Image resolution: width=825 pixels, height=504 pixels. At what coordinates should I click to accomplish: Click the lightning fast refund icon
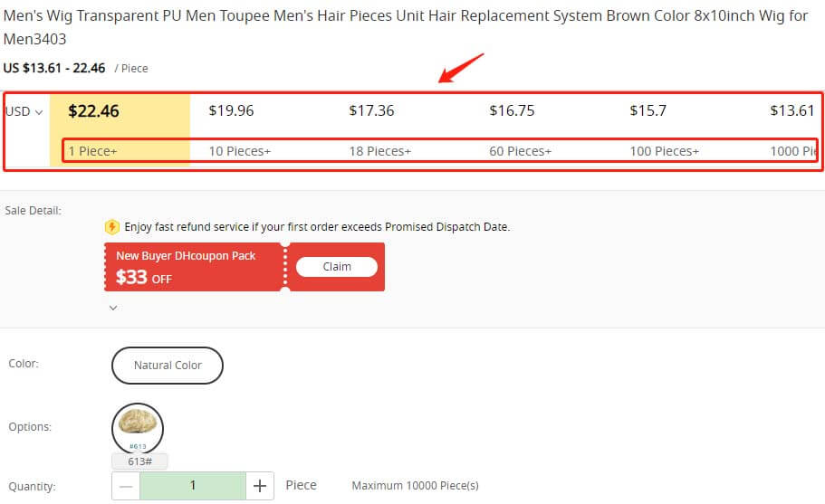(112, 227)
